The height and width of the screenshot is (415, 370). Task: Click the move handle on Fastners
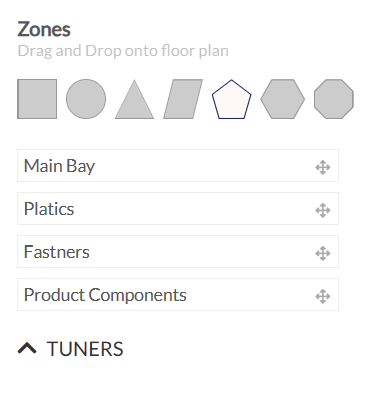coord(323,253)
